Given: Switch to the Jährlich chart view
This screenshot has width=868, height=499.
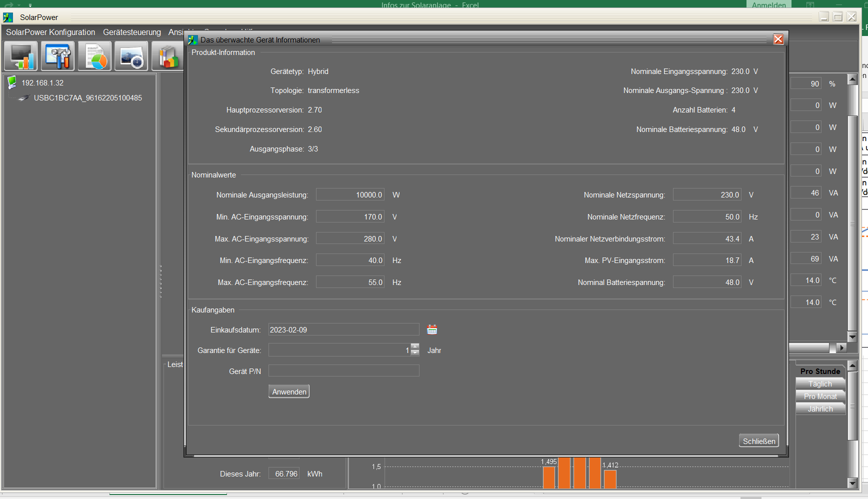Looking at the screenshot, I should (820, 409).
